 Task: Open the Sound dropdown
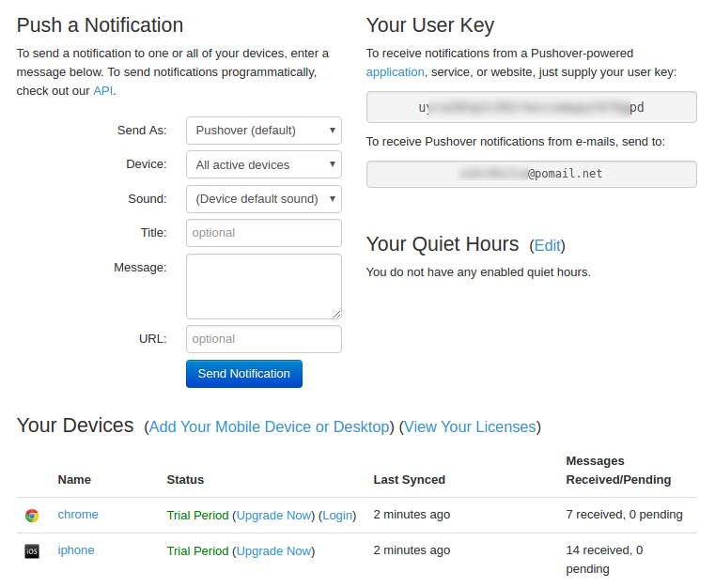click(x=264, y=199)
